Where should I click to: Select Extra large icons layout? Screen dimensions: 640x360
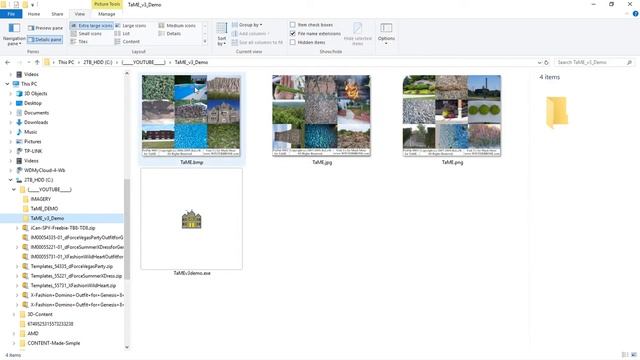coord(91,25)
